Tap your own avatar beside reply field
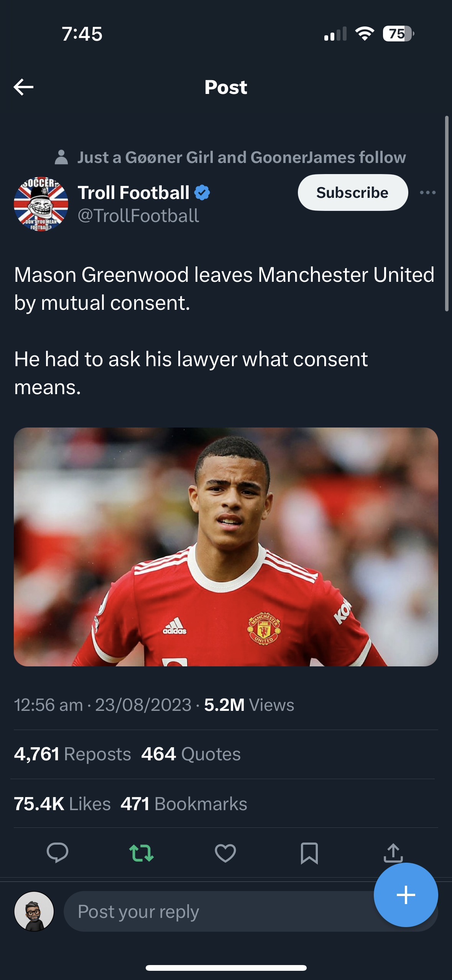This screenshot has height=980, width=452. coord(34,911)
